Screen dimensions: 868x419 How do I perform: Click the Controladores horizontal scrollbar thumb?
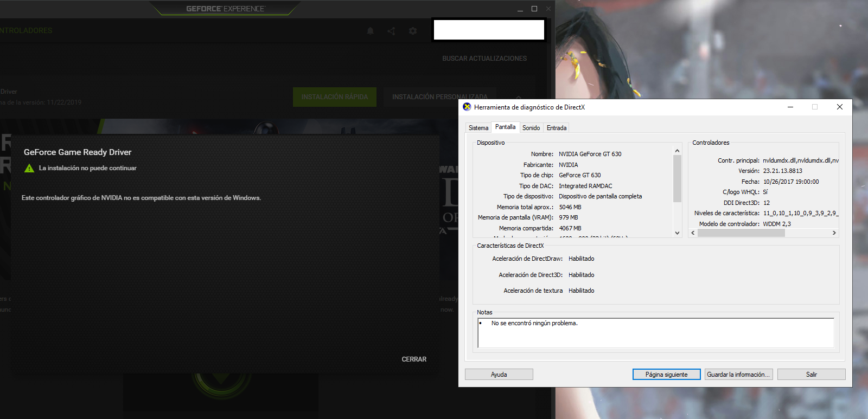tap(741, 233)
